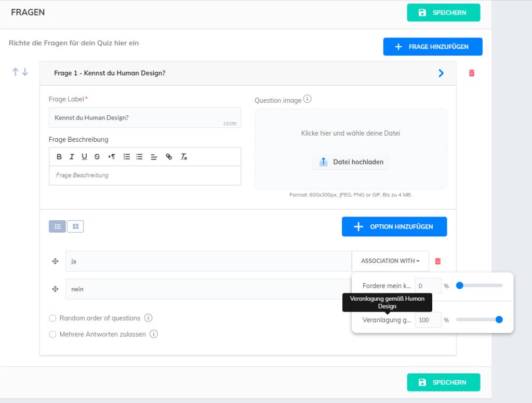The width and height of the screenshot is (532, 403).
Task: Delete the 'ja' option trash icon
Action: point(437,261)
